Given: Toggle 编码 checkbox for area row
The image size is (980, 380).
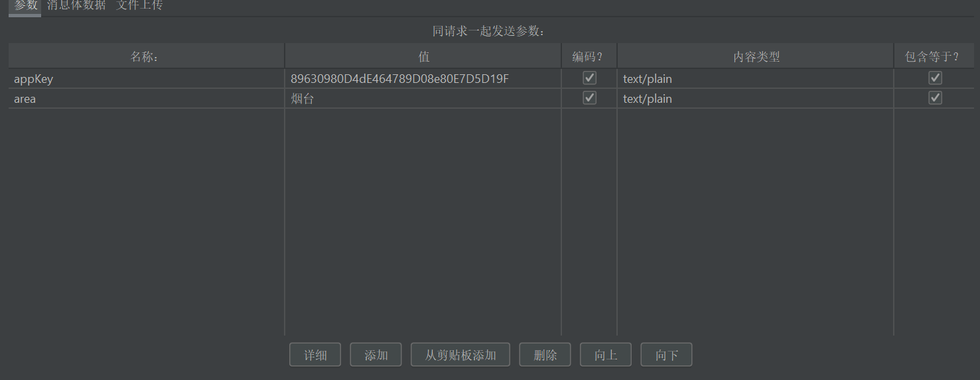Looking at the screenshot, I should 589,97.
